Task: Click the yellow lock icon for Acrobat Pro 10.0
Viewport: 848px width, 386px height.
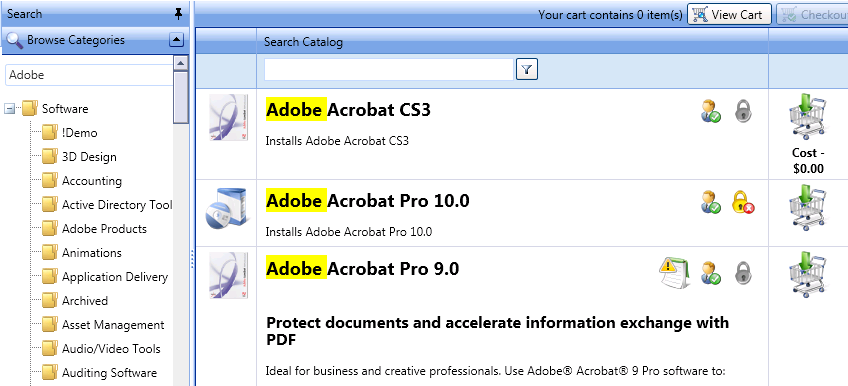Action: click(x=743, y=202)
